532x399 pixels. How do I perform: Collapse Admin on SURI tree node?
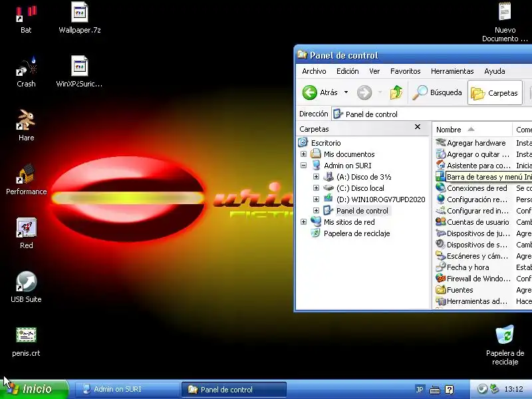point(303,166)
